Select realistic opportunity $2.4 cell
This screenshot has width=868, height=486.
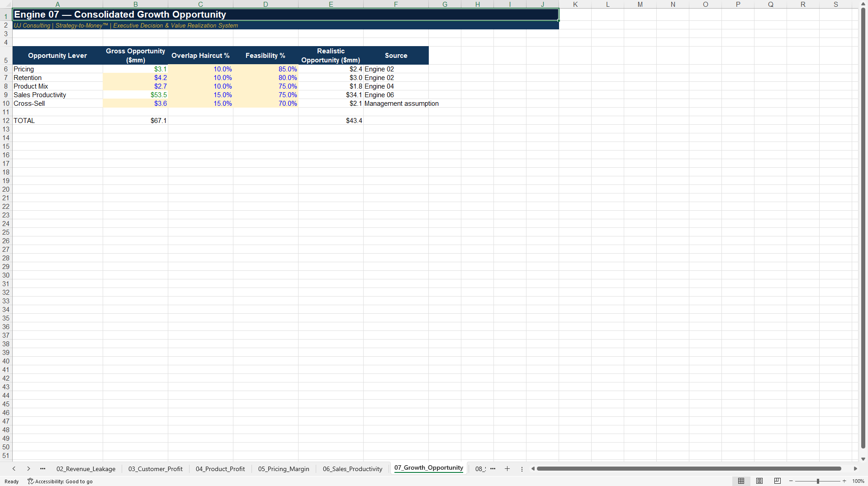[x=331, y=69]
